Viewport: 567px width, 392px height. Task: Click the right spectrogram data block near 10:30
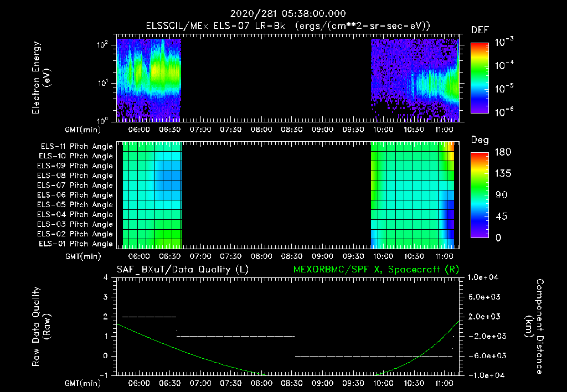pyautogui.click(x=415, y=80)
